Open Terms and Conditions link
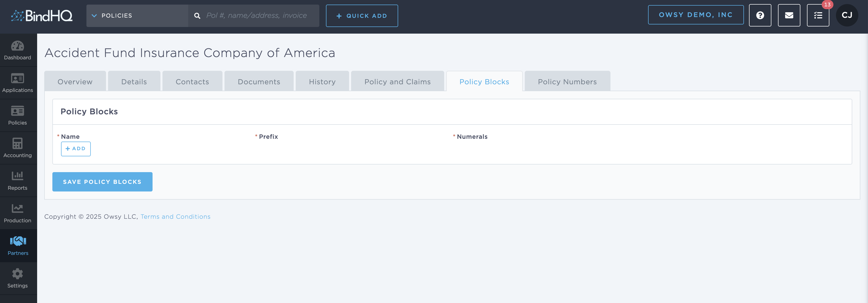Image resolution: width=868 pixels, height=303 pixels. tap(175, 217)
